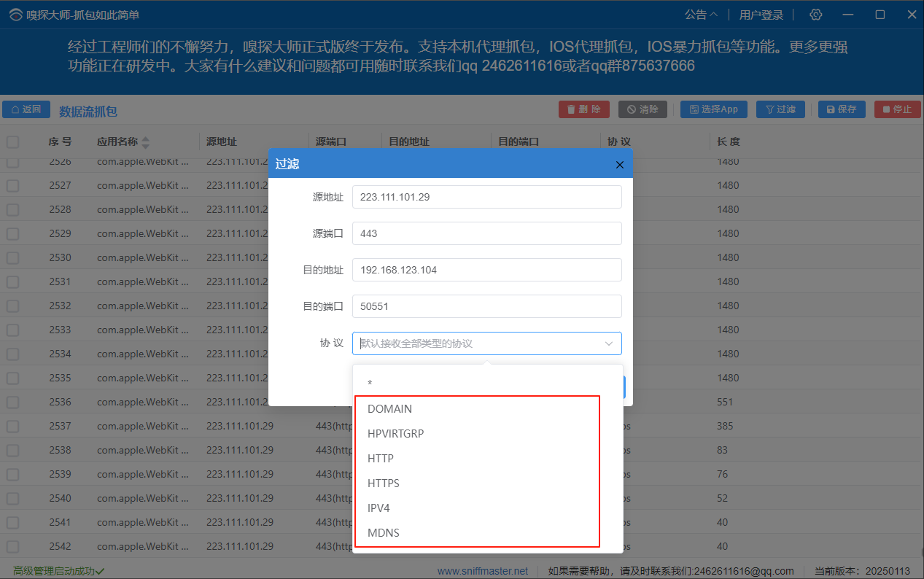Click the 当前版本：20250113 status entry

coord(863,571)
